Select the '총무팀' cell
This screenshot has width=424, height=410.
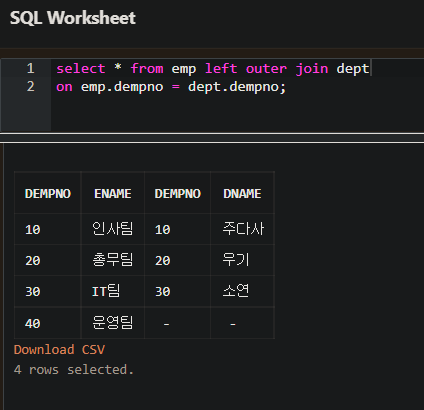pyautogui.click(x=113, y=260)
